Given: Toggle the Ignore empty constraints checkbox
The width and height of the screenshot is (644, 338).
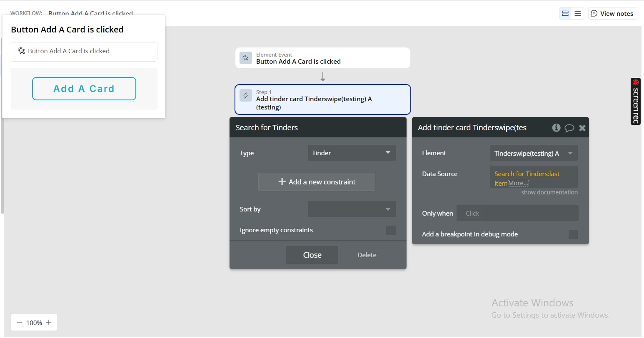Looking at the screenshot, I should click(x=391, y=230).
